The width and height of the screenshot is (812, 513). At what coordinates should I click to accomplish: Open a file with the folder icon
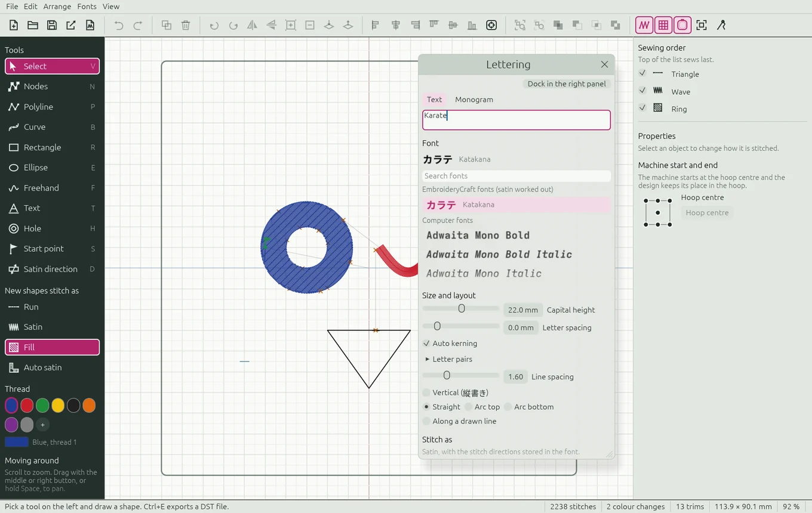pyautogui.click(x=33, y=25)
